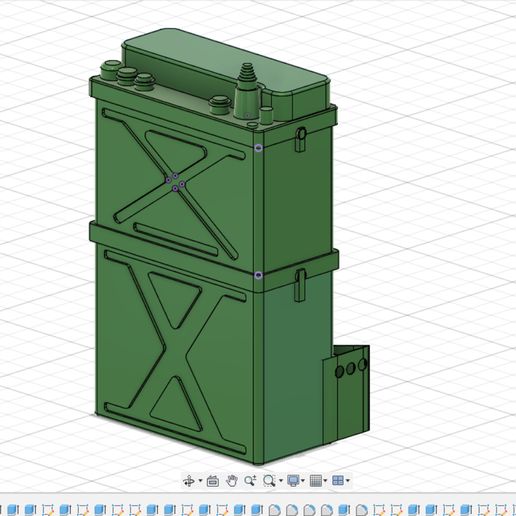The height and width of the screenshot is (516, 516).
Task: Click the Viewports layout icon
Action: coord(338,481)
